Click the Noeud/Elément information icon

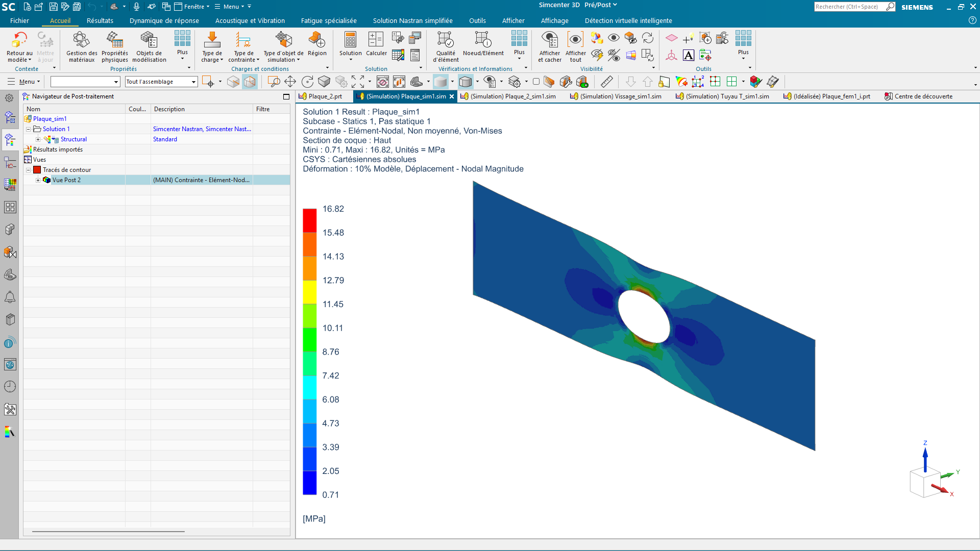(483, 40)
